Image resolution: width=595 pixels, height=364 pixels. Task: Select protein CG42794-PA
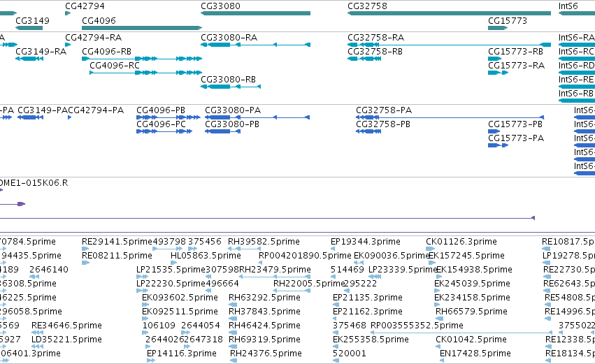tap(96, 110)
